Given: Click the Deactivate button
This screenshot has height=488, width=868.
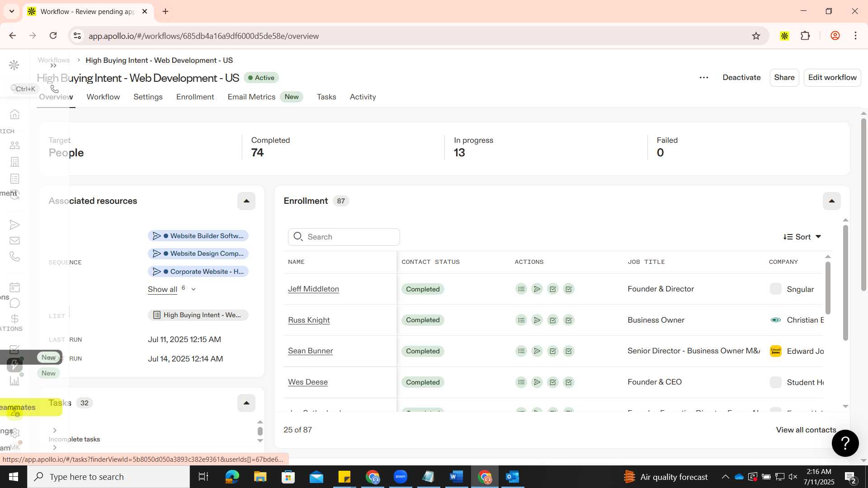Looking at the screenshot, I should (741, 78).
